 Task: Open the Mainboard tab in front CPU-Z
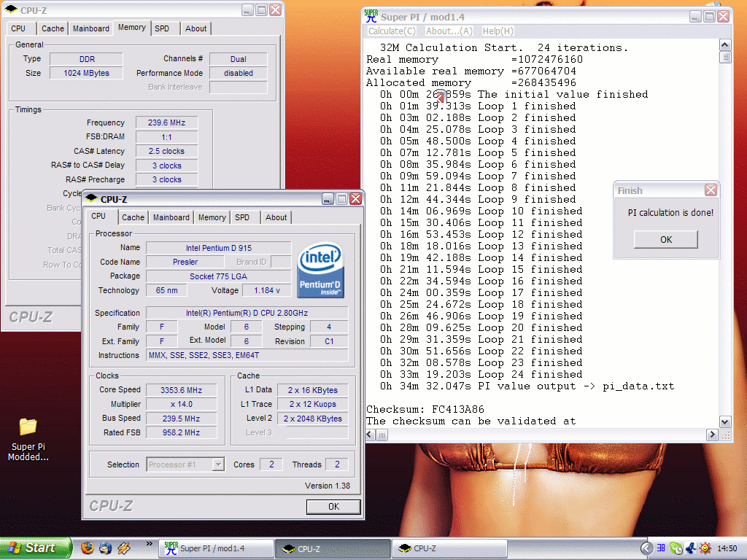[x=171, y=217]
